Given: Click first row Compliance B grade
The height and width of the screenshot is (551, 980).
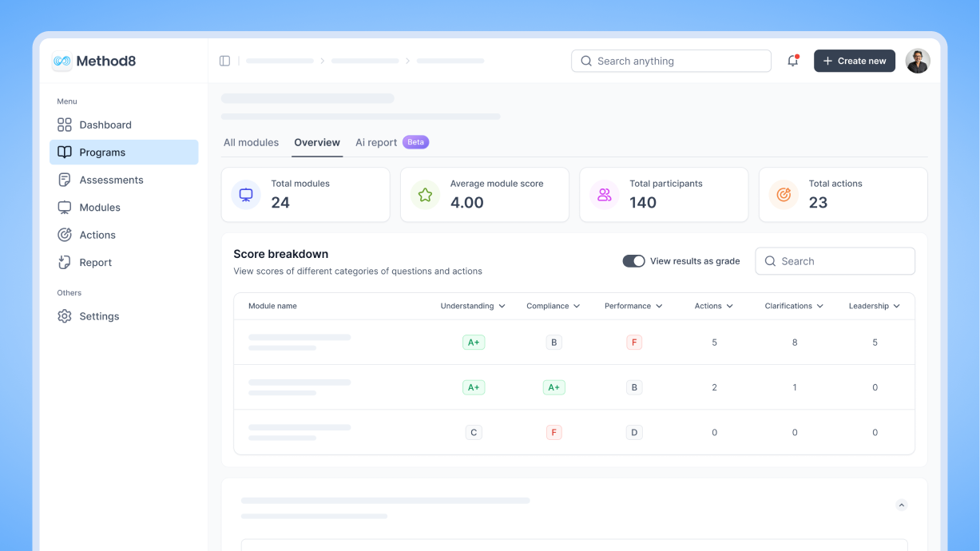Looking at the screenshot, I should click(x=554, y=343).
